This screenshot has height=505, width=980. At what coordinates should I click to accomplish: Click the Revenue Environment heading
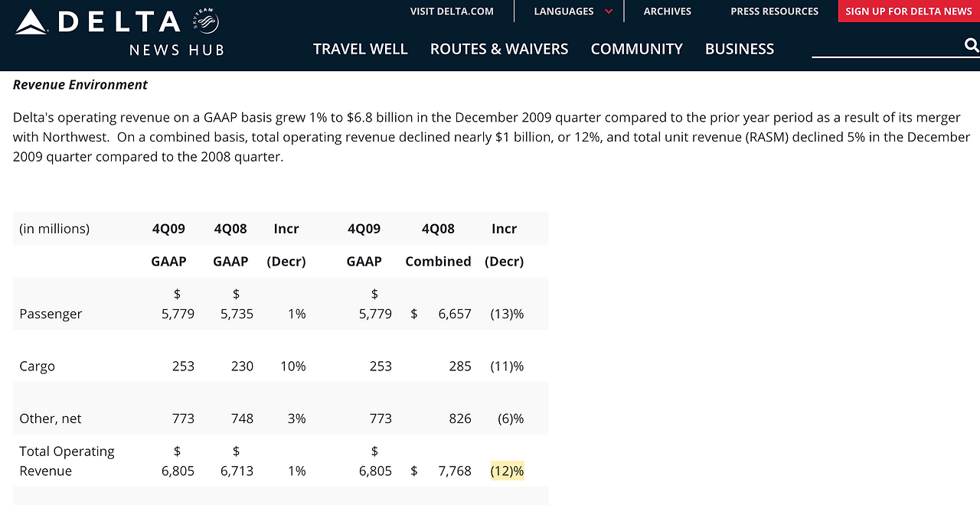pos(80,85)
